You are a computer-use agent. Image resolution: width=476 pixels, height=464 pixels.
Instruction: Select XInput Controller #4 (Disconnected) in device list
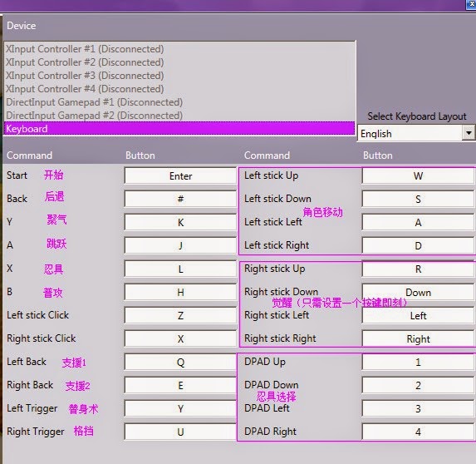tap(179, 89)
